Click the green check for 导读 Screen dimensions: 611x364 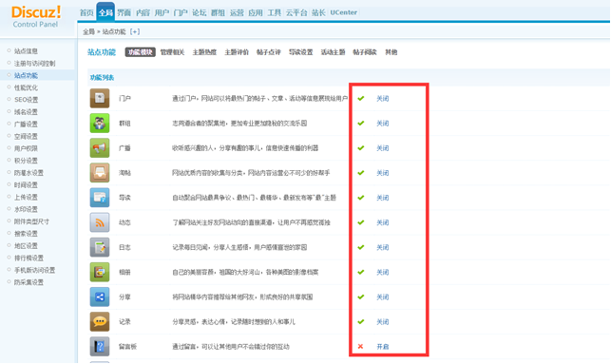(361, 198)
